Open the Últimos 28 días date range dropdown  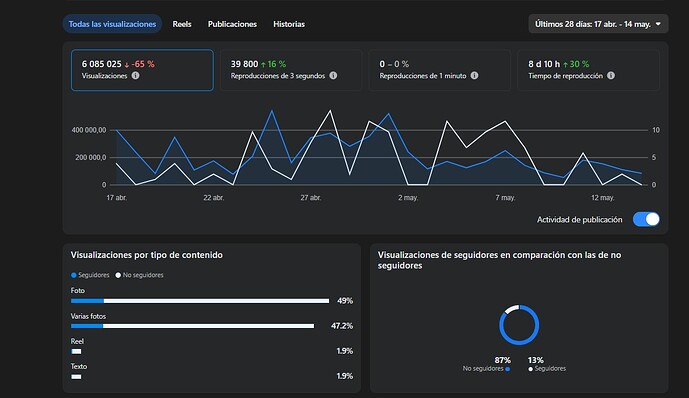[x=598, y=24]
